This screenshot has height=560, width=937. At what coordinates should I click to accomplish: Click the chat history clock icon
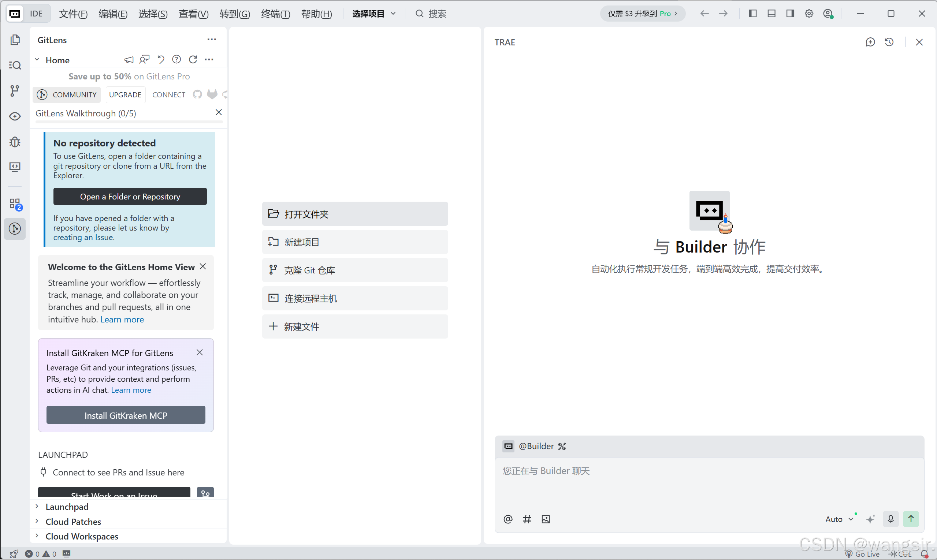(x=889, y=42)
